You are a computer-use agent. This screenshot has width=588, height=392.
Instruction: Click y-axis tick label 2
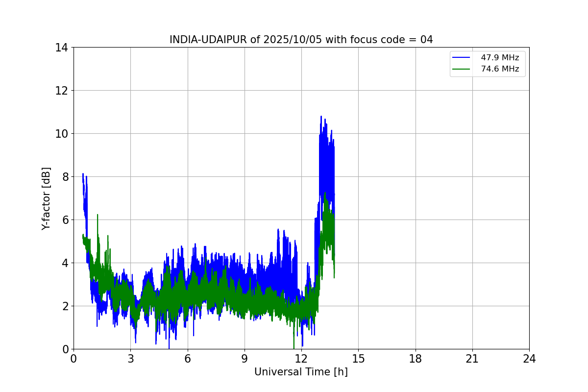click(x=65, y=306)
